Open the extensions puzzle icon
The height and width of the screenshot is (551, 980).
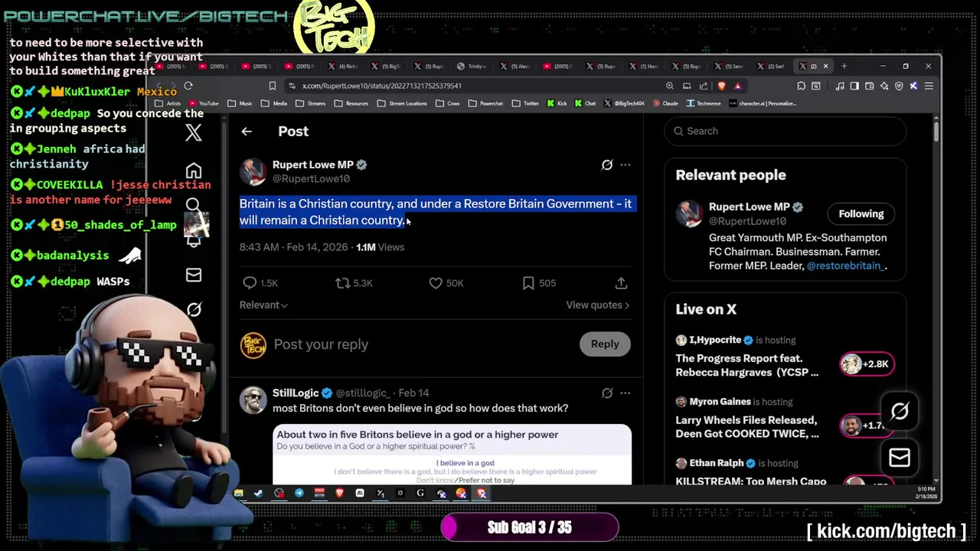(x=801, y=86)
